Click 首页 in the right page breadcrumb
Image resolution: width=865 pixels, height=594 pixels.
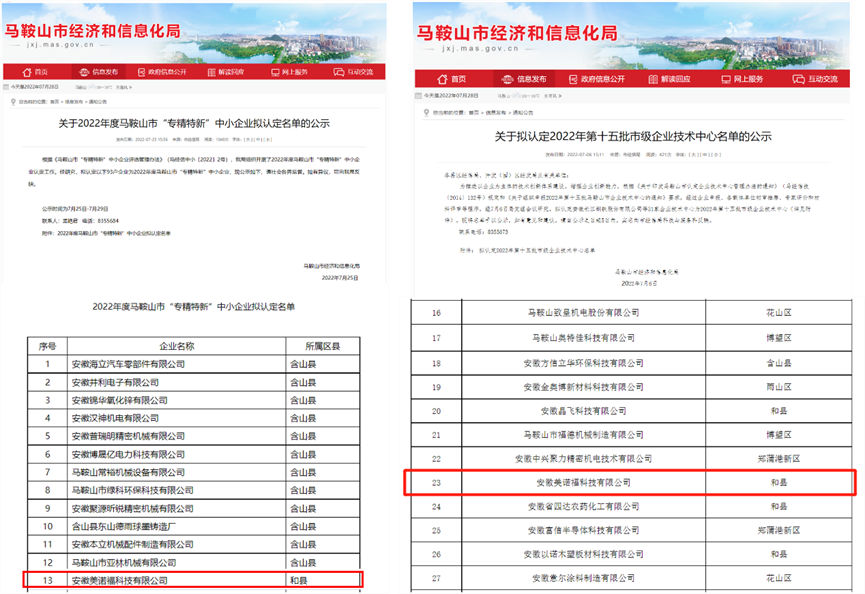point(474,113)
